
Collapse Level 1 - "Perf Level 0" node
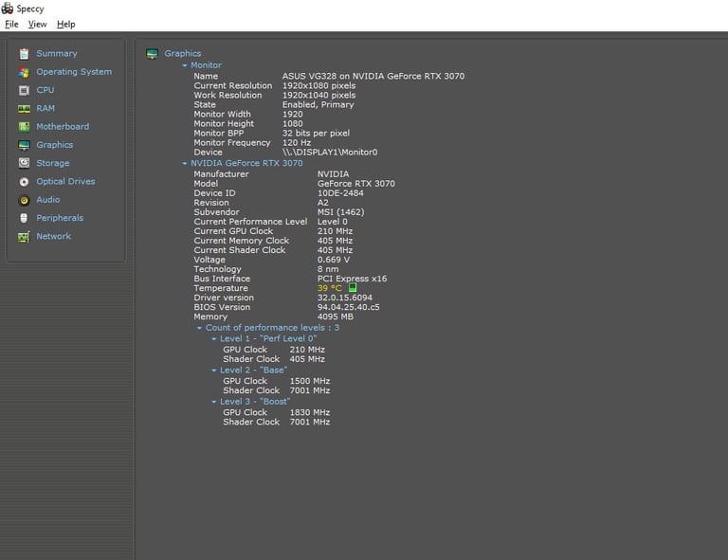pos(214,339)
